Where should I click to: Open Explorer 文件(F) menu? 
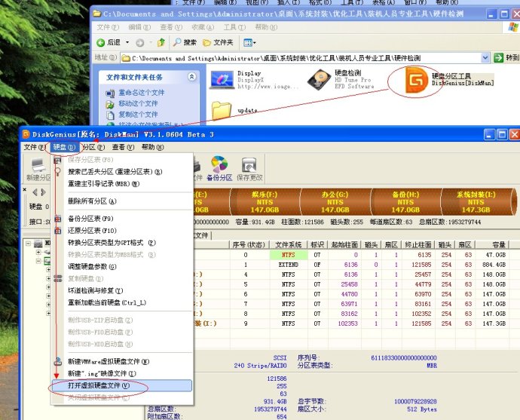[x=108, y=27]
